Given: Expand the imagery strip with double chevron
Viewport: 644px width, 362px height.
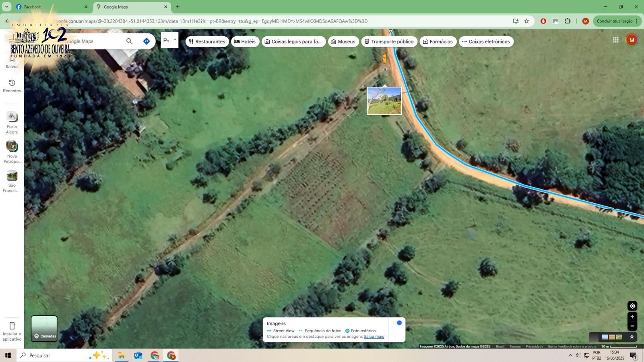Looking at the screenshot, I should (x=632, y=337).
